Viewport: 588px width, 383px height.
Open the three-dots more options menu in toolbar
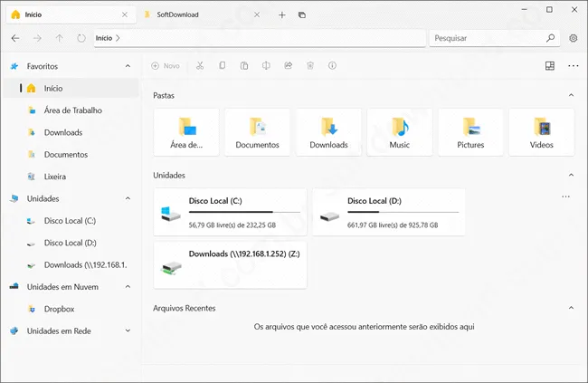coord(573,66)
